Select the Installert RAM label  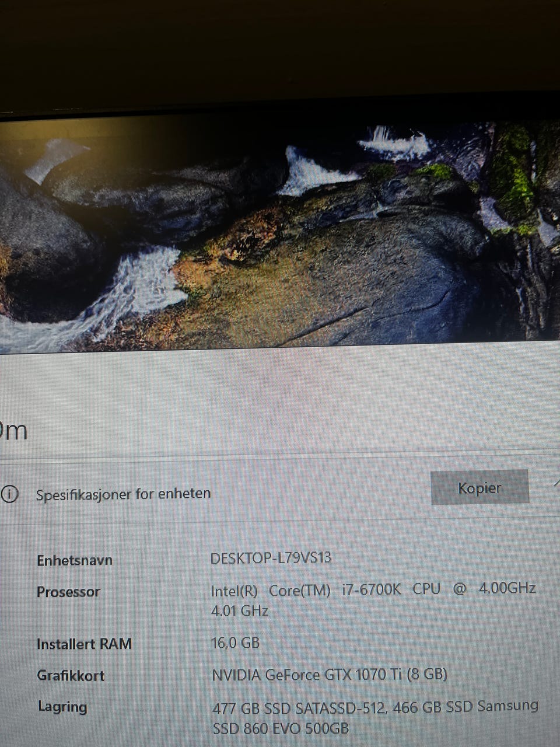pyautogui.click(x=84, y=644)
